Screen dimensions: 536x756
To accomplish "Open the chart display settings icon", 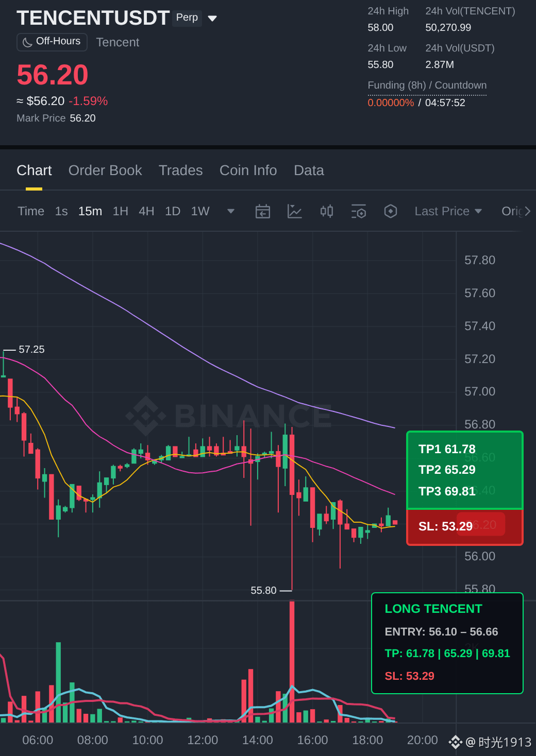I will 359,211.
